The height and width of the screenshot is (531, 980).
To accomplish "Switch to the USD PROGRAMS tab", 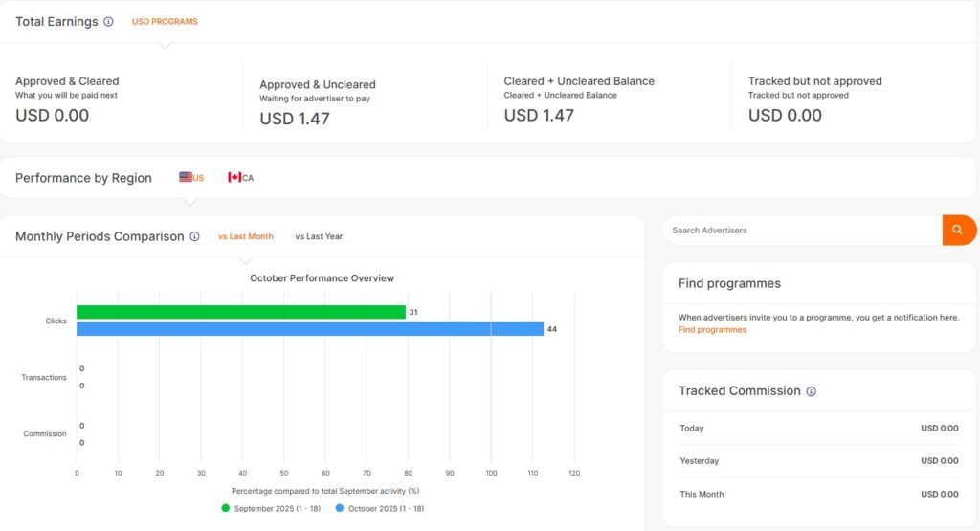I will [165, 22].
